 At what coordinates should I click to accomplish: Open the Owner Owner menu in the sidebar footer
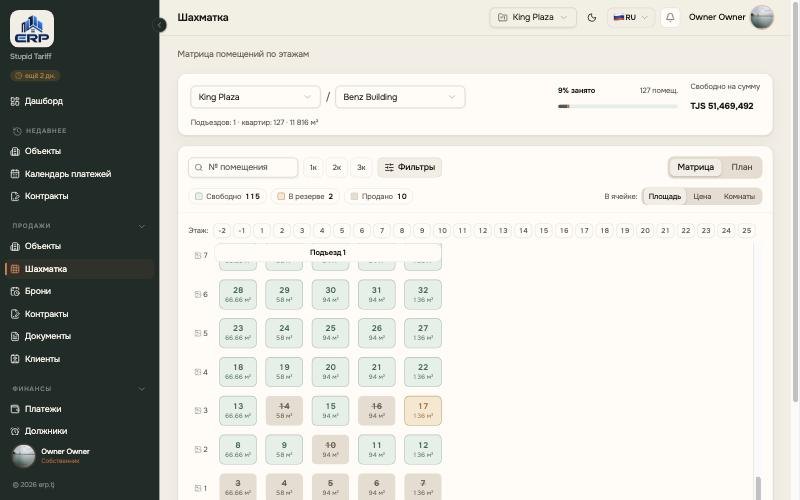79,456
